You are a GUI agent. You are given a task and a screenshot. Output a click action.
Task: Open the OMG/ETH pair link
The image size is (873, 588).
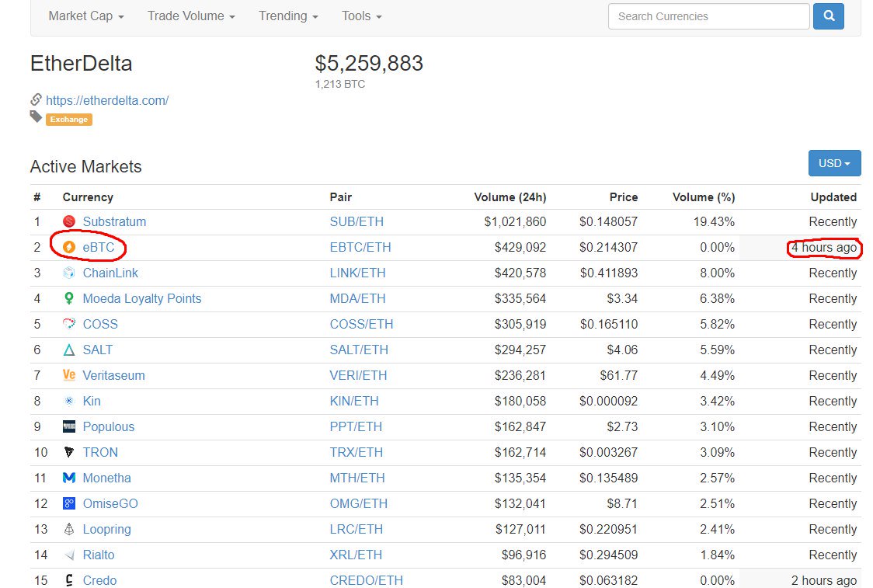coord(359,503)
